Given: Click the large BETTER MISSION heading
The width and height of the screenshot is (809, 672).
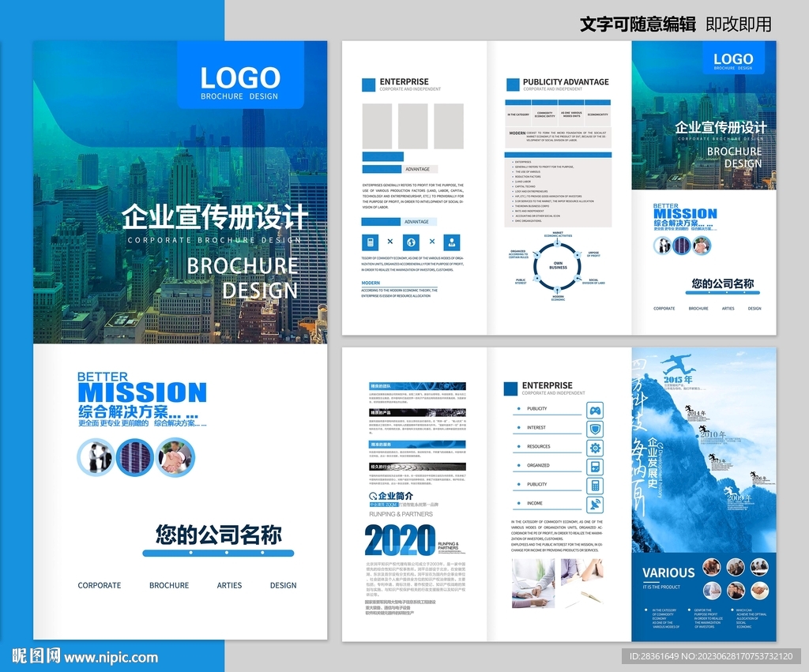Looking at the screenshot, I should click(142, 387).
